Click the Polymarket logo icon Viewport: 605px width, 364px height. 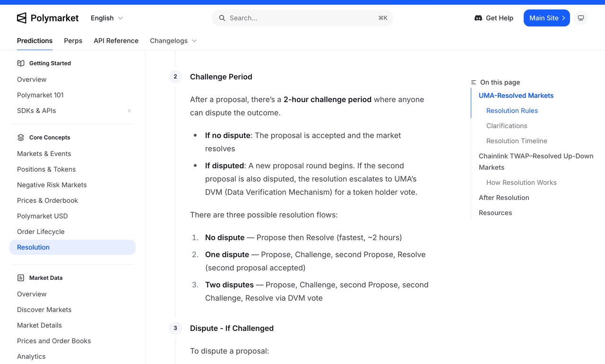coord(22,18)
